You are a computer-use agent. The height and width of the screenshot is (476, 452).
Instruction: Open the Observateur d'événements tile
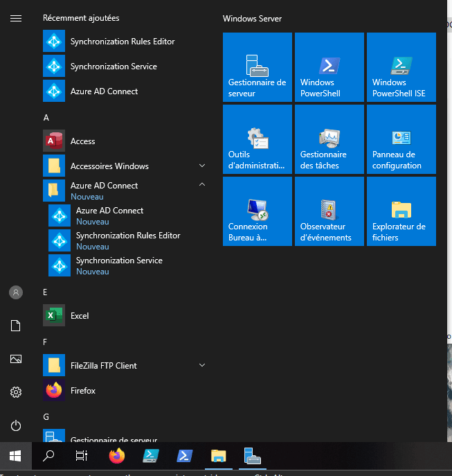(x=329, y=211)
